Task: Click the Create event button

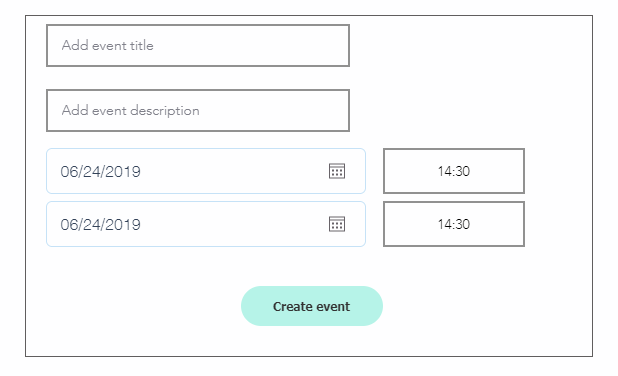Action: [312, 306]
